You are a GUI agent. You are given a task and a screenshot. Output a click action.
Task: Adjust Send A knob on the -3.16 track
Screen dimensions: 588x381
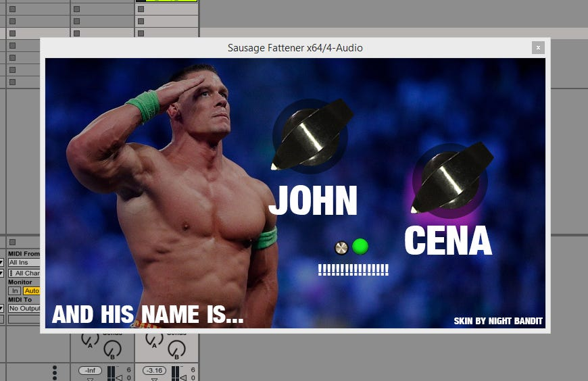[x=154, y=339]
